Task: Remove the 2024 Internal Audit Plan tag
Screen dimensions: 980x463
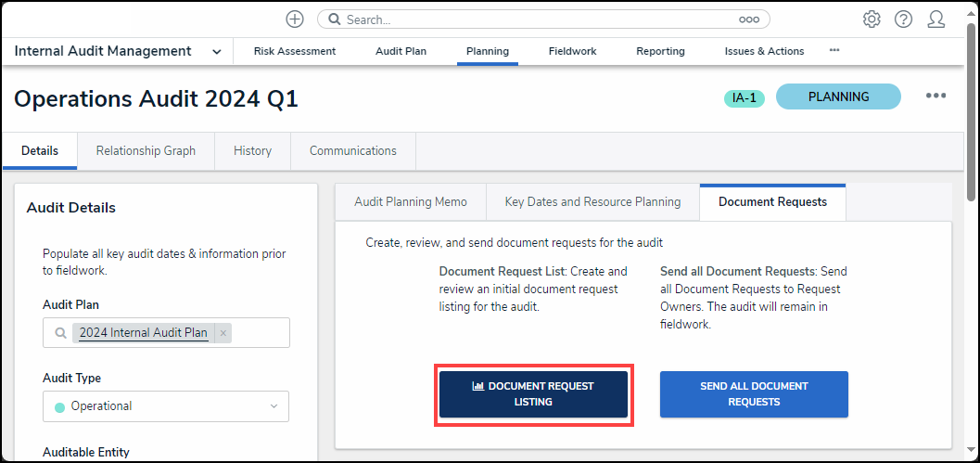Action: pyautogui.click(x=223, y=333)
